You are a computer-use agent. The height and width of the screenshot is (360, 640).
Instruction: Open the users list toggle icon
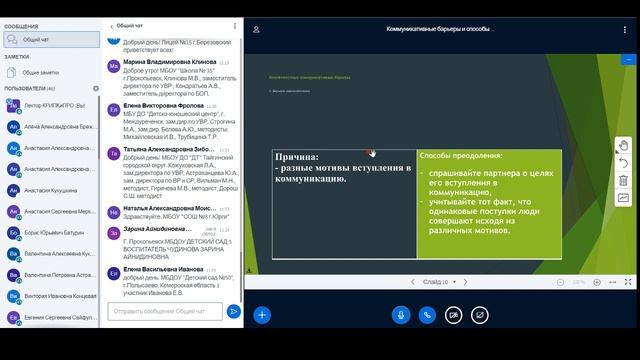[256, 29]
